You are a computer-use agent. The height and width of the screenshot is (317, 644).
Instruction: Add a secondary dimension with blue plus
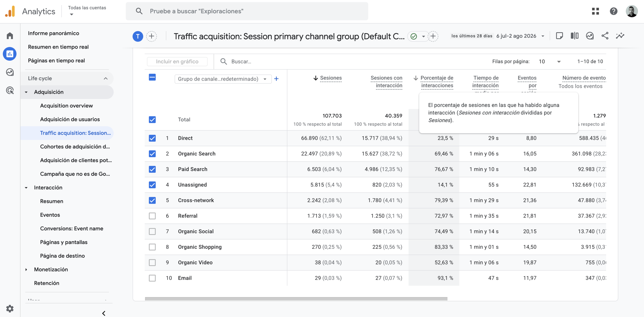pos(276,79)
